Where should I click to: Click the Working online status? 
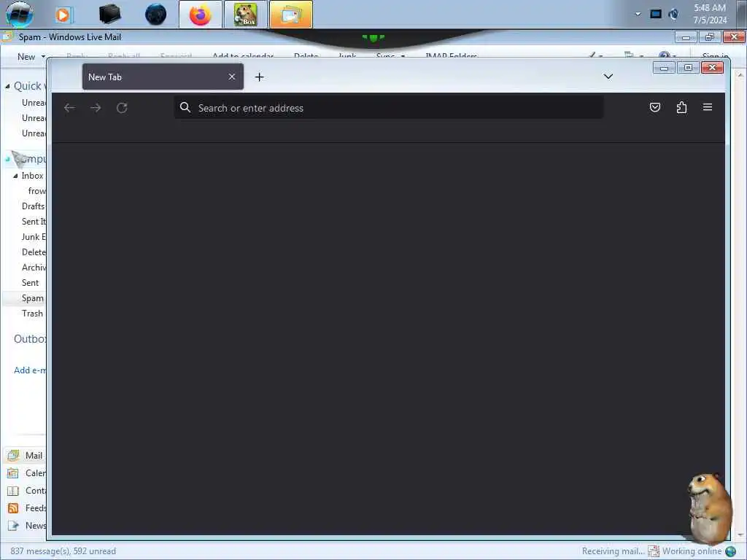692,551
